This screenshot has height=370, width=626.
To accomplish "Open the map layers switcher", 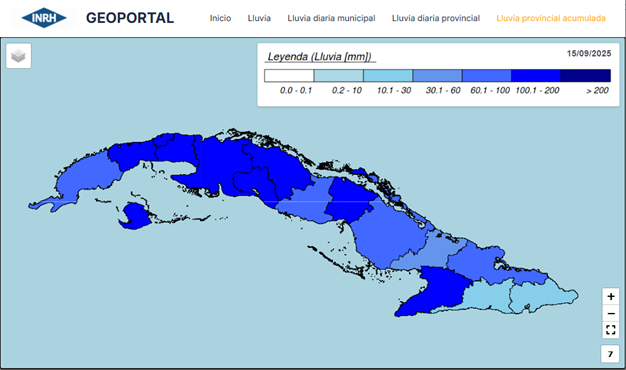I will (x=18, y=56).
